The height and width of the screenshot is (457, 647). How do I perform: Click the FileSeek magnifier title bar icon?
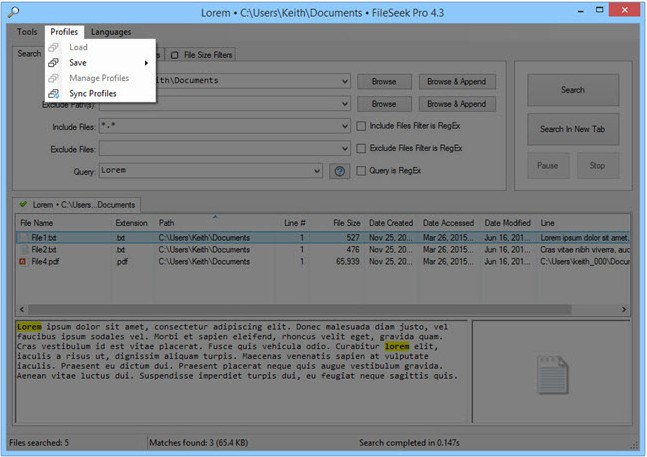click(13, 12)
